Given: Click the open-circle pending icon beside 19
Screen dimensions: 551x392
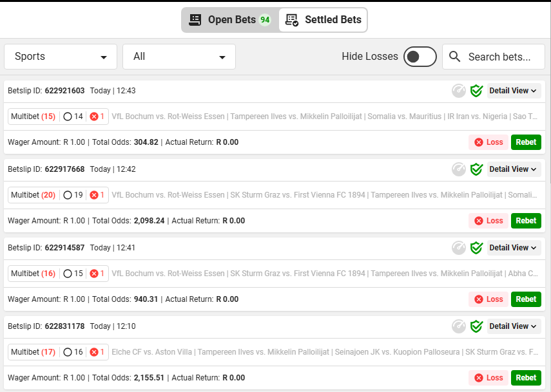Looking at the screenshot, I should tap(68, 195).
